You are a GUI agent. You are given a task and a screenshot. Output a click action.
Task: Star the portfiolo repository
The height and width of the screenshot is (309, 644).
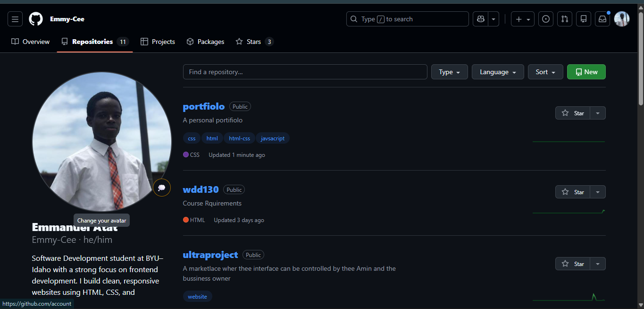click(573, 113)
